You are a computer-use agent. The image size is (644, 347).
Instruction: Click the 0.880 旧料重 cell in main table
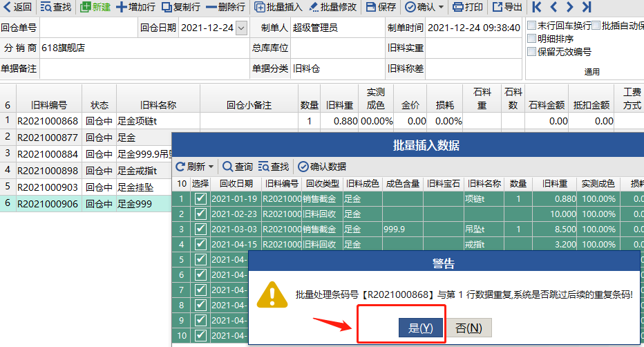pyautogui.click(x=339, y=121)
